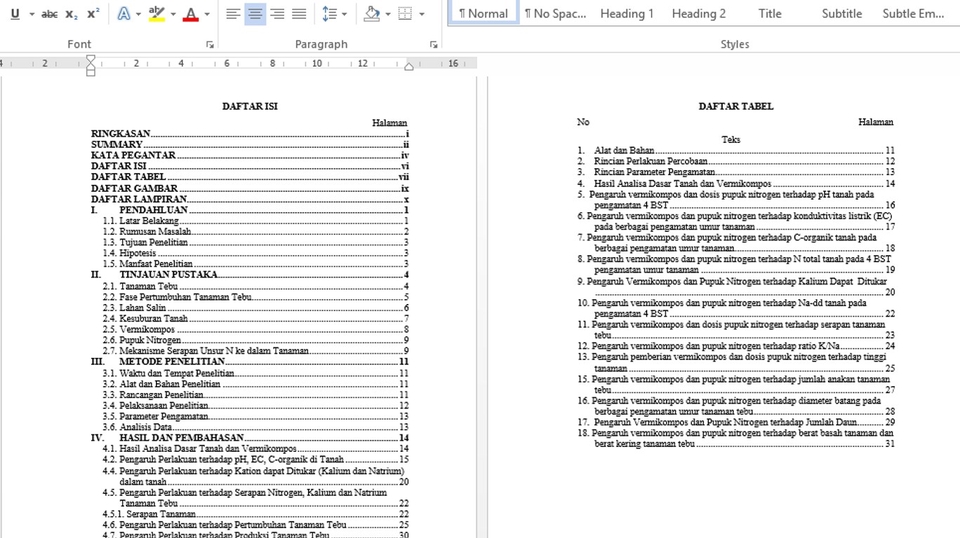Click the 3.3. Rancangan Penelitian entry
Image resolution: width=960 pixels, height=538 pixels.
coord(255,395)
